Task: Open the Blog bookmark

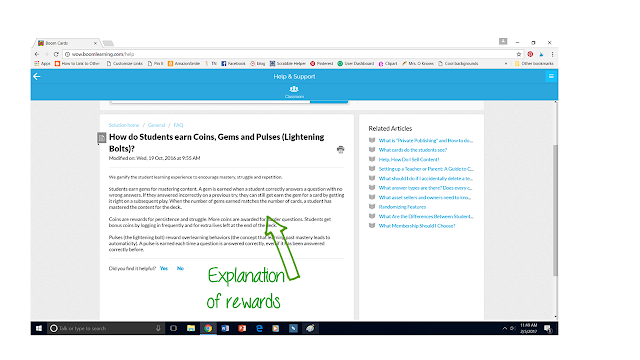Action: point(258,64)
